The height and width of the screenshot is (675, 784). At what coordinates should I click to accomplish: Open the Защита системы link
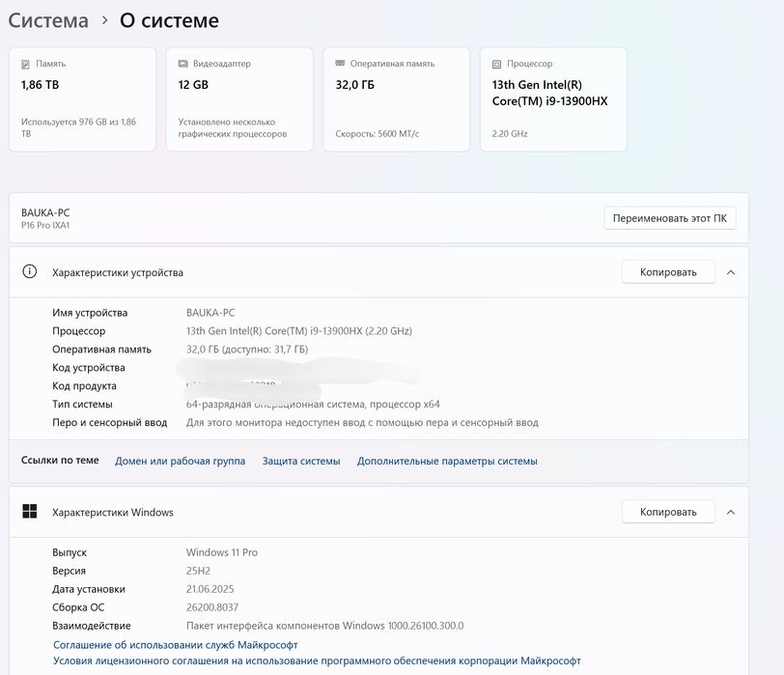301,462
